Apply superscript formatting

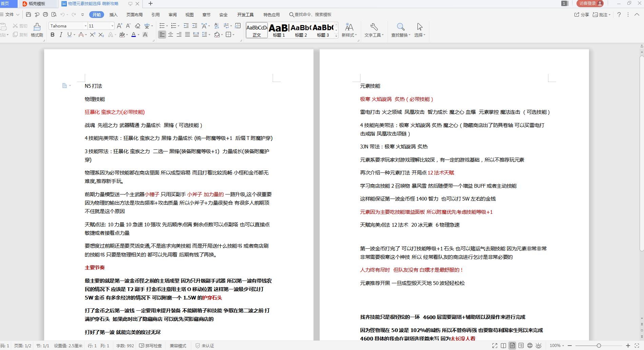93,35
